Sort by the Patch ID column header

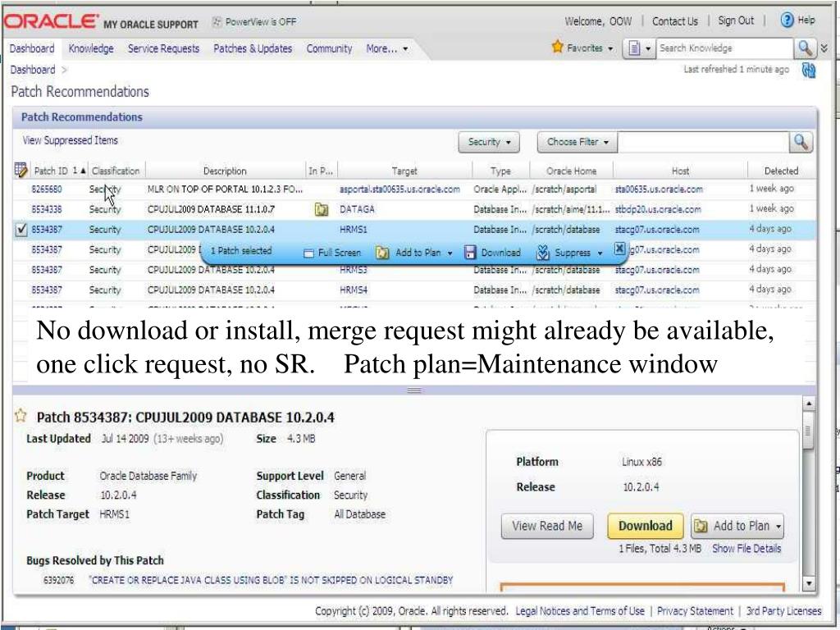(x=51, y=171)
